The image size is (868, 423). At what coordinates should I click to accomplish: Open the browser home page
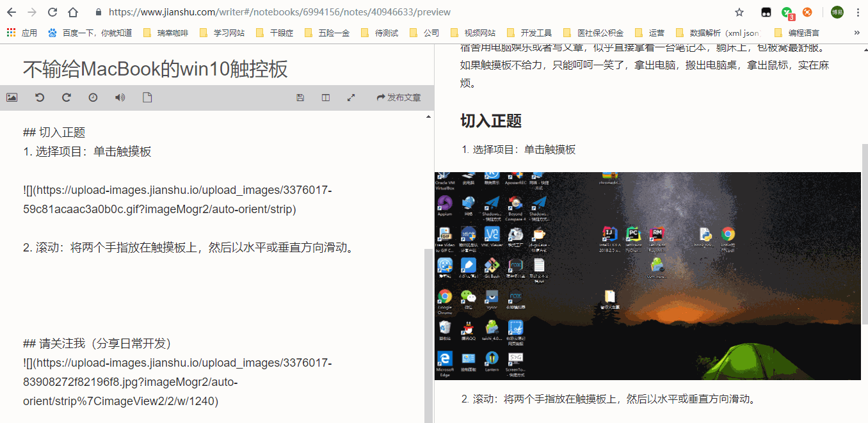pos(73,12)
